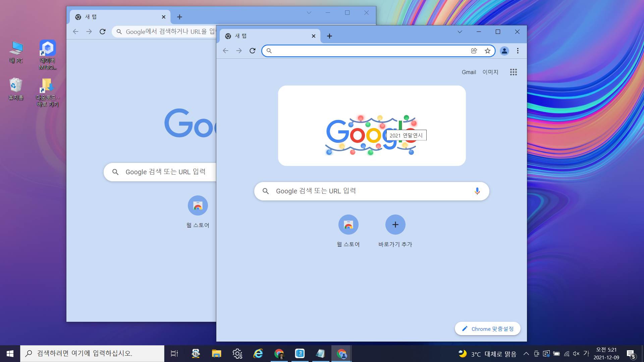Click the profile avatar icon

[504, 51]
